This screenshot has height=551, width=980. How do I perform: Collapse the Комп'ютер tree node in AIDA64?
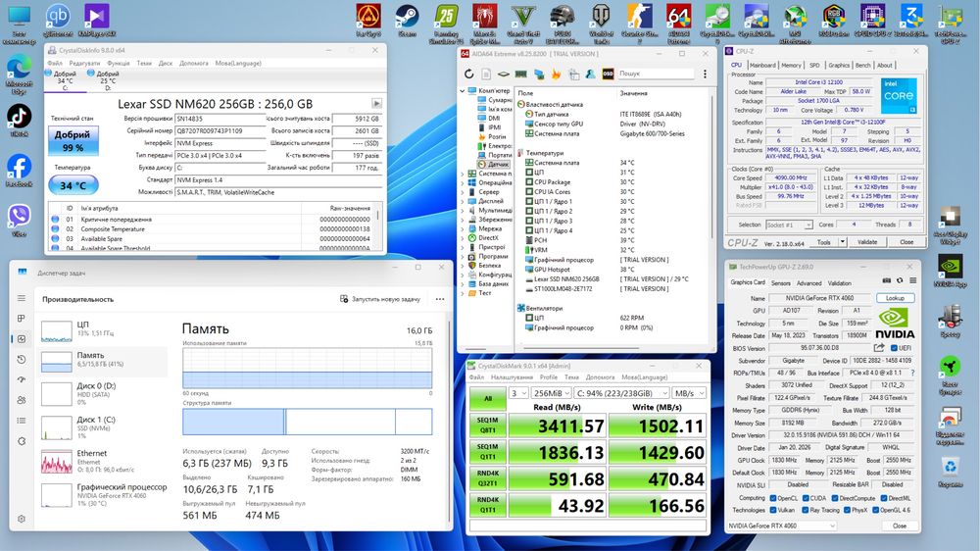pos(463,90)
